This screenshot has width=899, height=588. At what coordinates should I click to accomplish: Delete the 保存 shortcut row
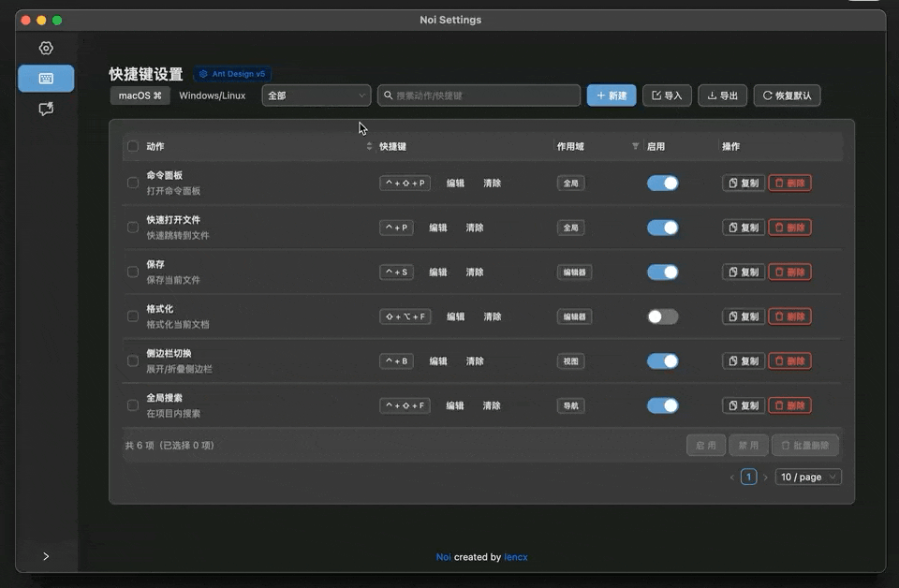click(x=789, y=272)
